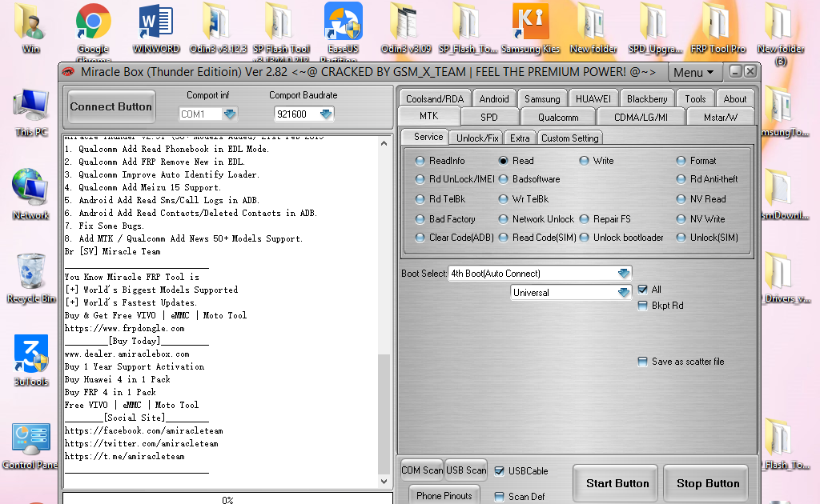Open the Control Panel desktop icon
This screenshot has width=820, height=504.
pyautogui.click(x=30, y=446)
